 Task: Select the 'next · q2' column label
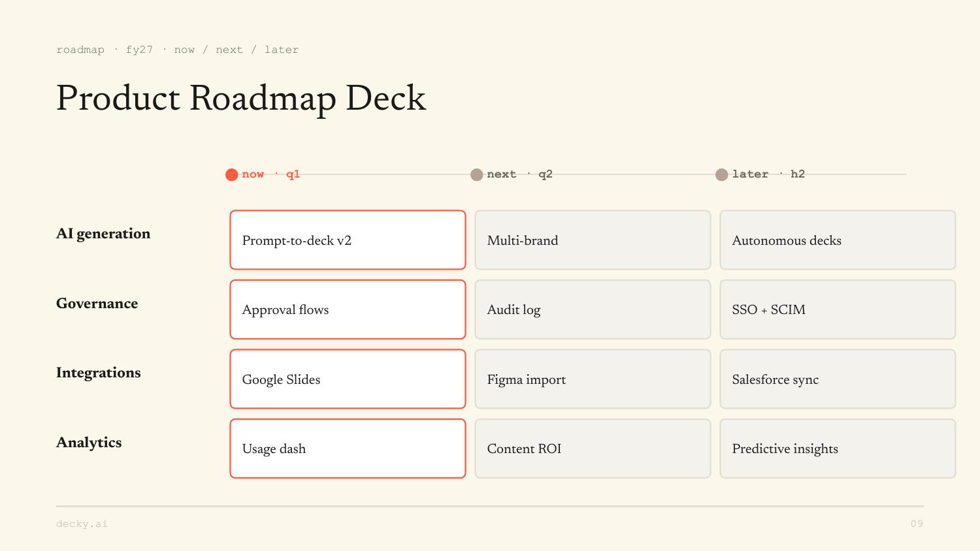tap(519, 174)
